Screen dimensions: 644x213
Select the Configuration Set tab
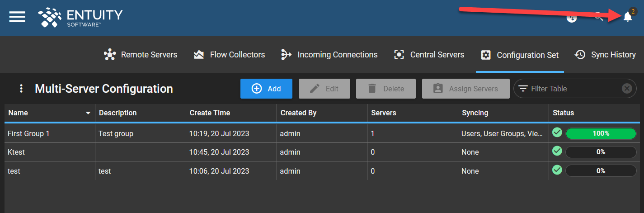pyautogui.click(x=520, y=55)
